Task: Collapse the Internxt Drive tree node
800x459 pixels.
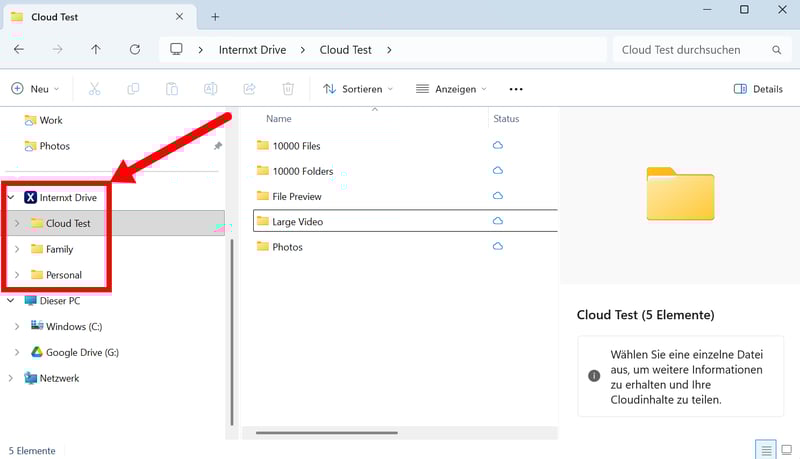Action: 11,198
